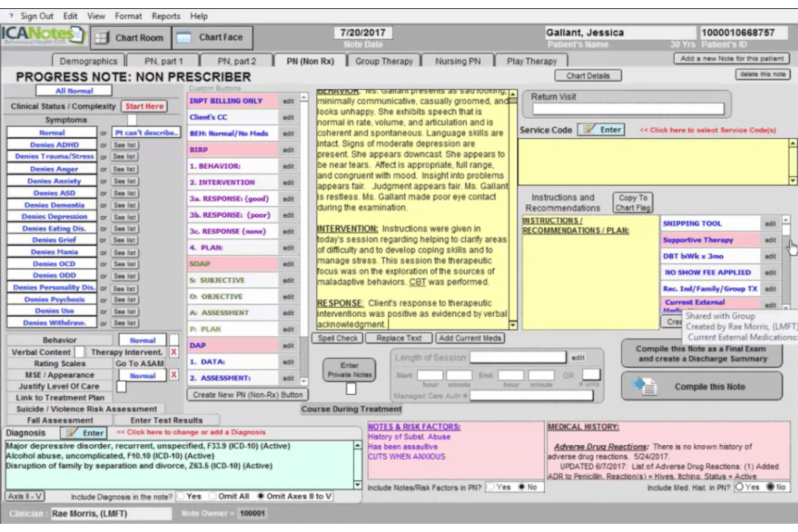798x532 pixels.
Task: Open the Reports menu
Action: tap(166, 14)
